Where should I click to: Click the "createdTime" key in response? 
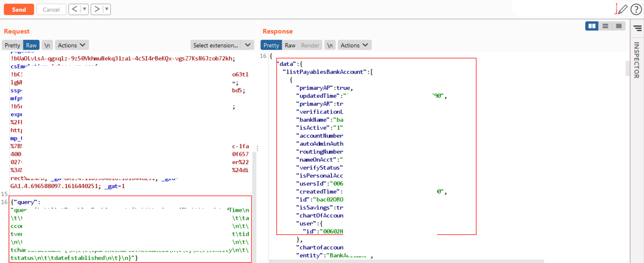click(318, 192)
